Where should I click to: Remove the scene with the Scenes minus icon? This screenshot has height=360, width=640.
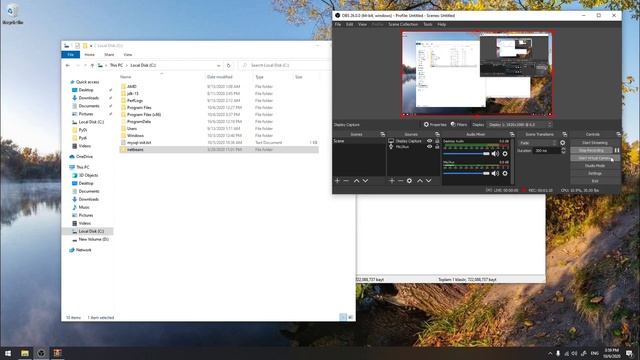(x=346, y=180)
